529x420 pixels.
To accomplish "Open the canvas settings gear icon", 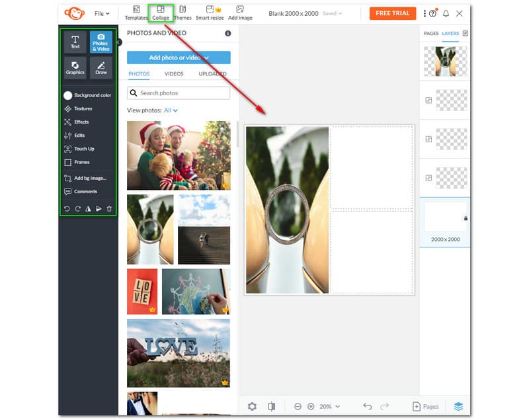I will (252, 407).
